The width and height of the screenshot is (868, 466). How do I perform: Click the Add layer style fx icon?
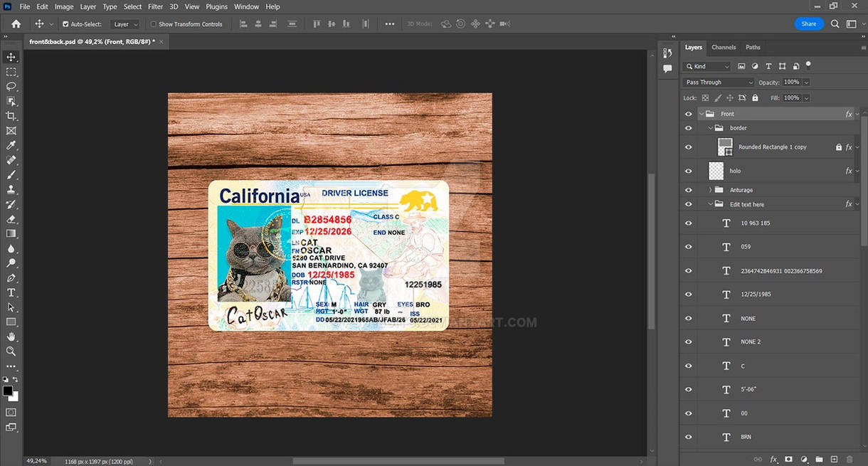click(773, 460)
